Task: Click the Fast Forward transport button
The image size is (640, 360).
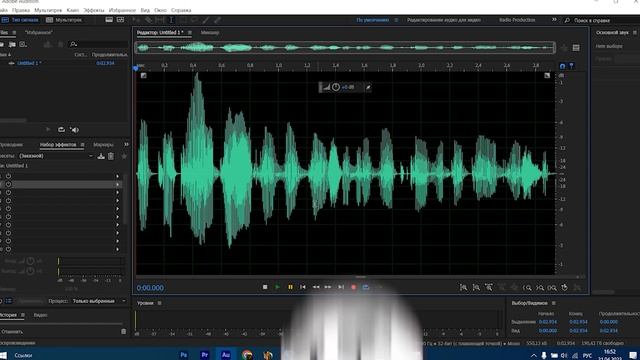Action: pyautogui.click(x=328, y=287)
